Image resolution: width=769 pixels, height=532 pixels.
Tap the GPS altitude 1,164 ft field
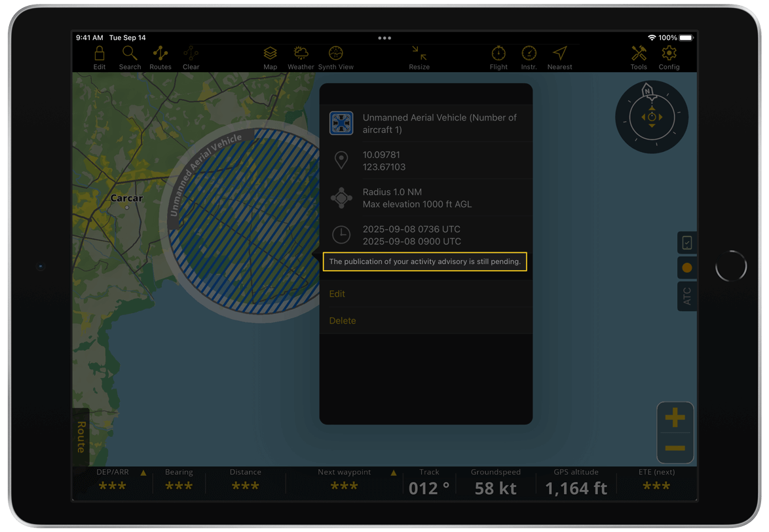point(576,482)
